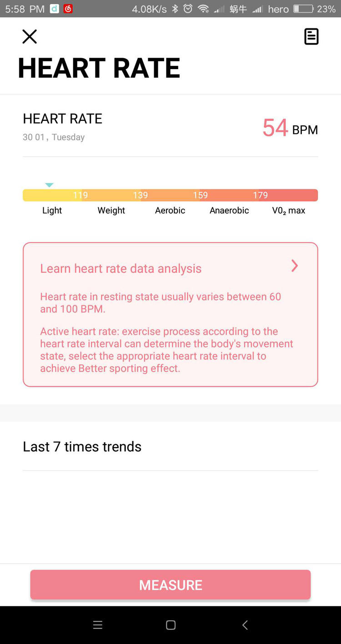Tap the alarm clock status icon

[188, 9]
